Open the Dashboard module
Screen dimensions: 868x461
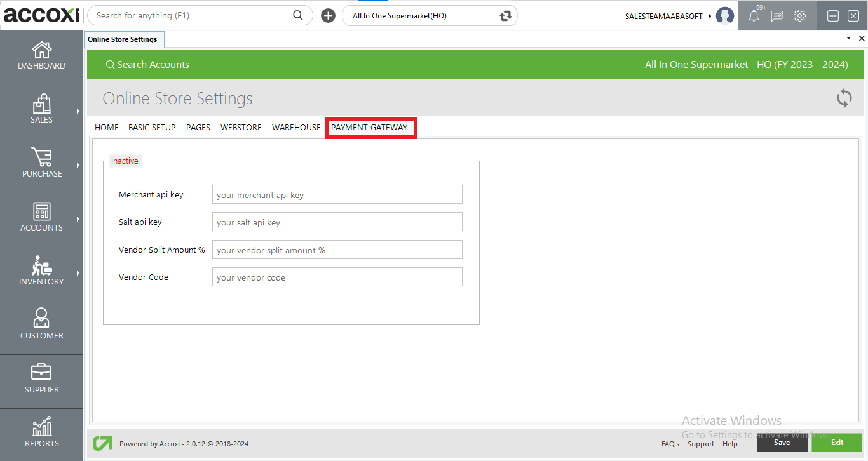pyautogui.click(x=41, y=57)
